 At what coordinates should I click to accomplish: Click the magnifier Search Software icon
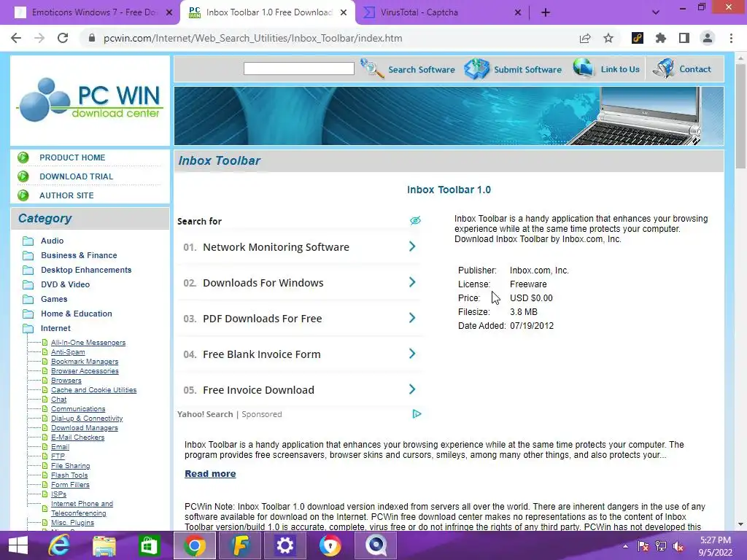(371, 69)
